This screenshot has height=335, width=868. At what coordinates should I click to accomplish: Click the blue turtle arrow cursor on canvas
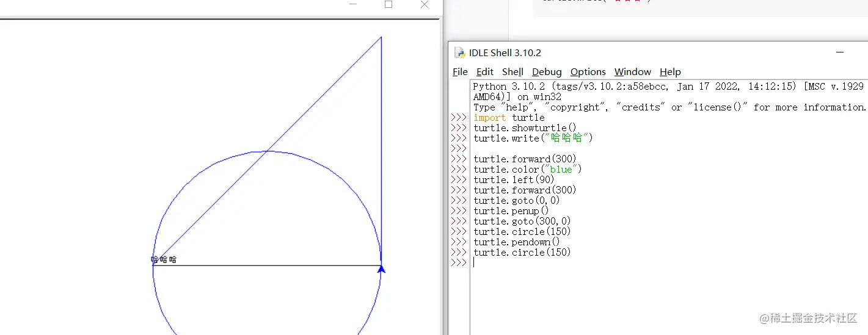[x=381, y=268]
